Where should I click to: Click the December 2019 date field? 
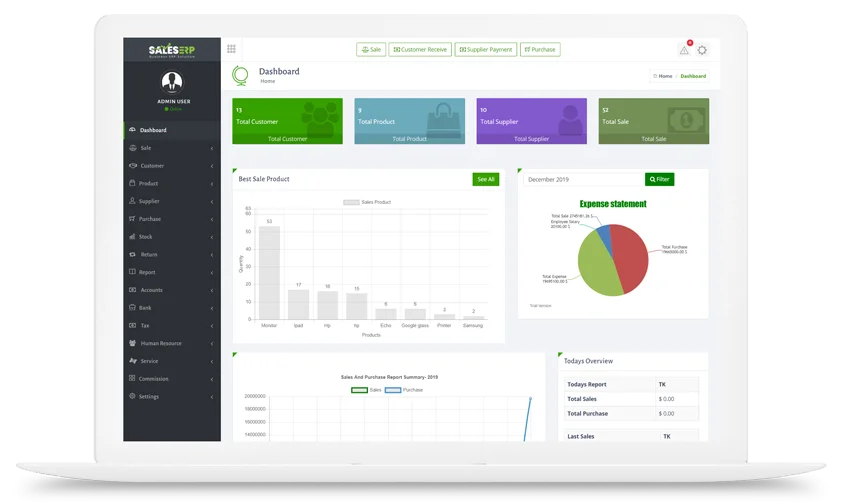(x=582, y=179)
